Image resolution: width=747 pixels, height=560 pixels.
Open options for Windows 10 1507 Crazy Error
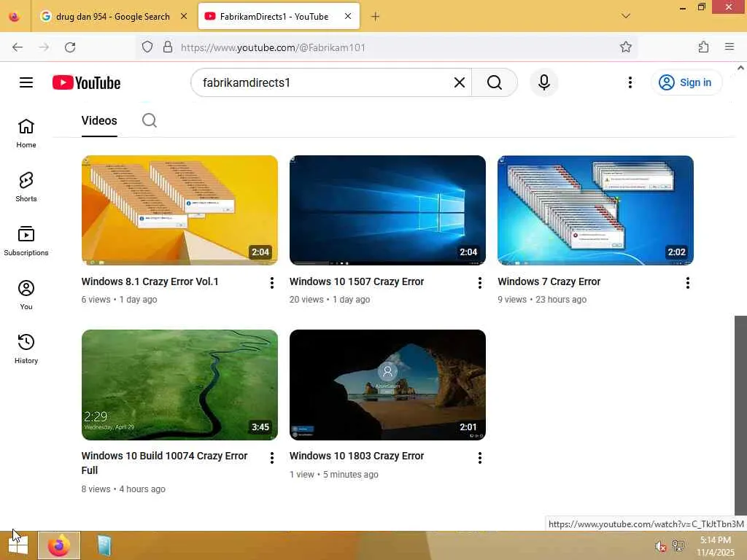pos(480,283)
